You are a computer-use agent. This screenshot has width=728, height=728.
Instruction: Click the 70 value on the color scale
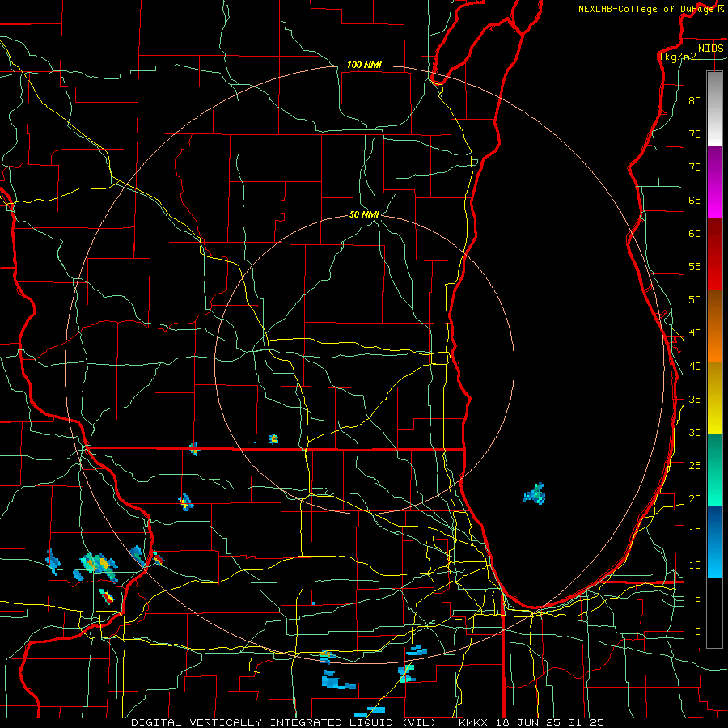695,167
